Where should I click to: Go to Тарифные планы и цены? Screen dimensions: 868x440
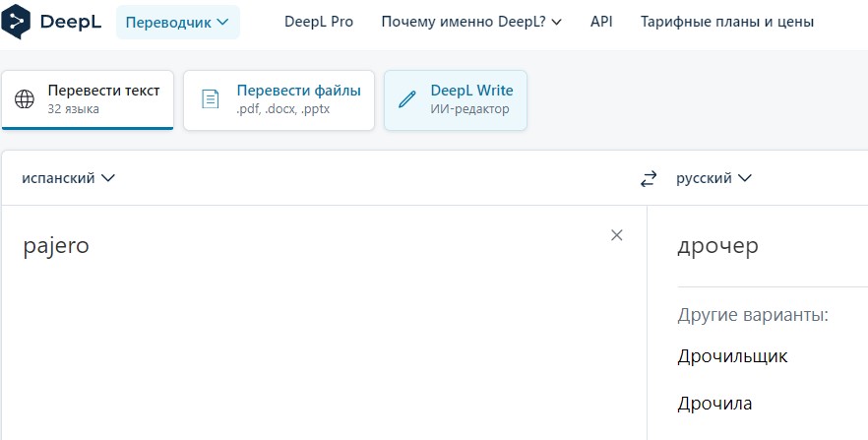pos(727,22)
